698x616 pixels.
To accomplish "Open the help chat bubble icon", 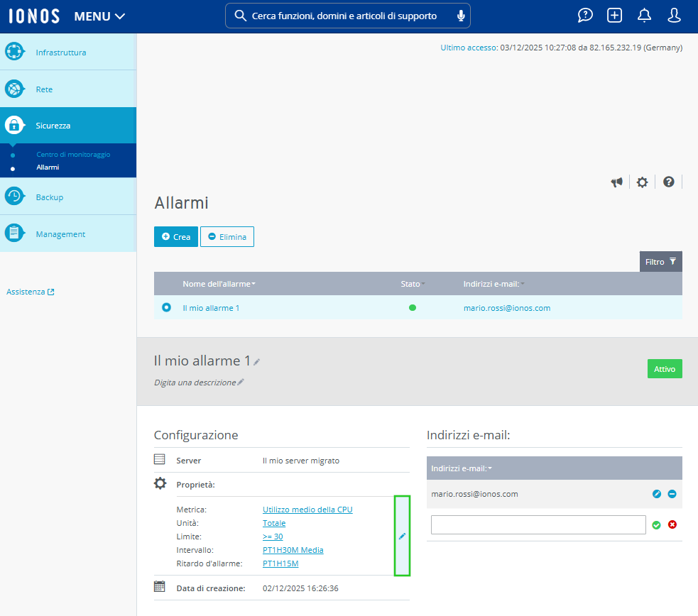I will click(x=585, y=16).
